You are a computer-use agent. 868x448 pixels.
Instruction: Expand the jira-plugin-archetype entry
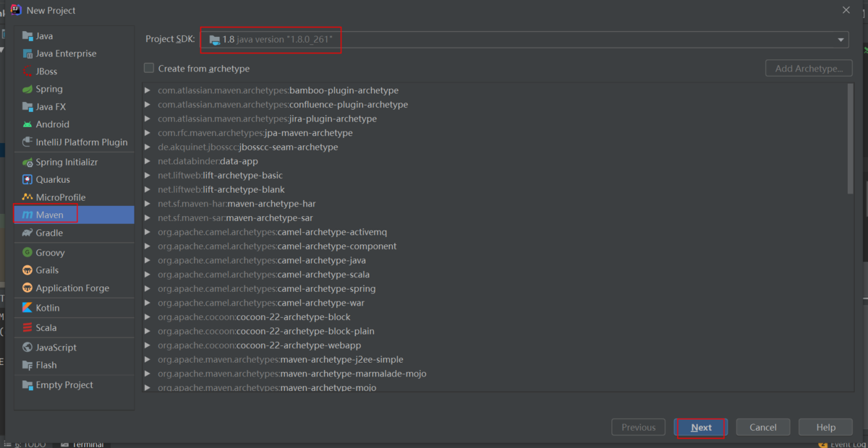[x=148, y=119]
